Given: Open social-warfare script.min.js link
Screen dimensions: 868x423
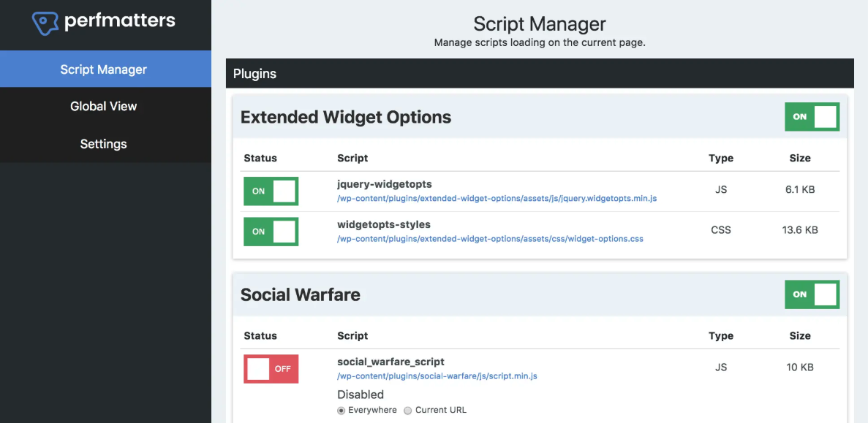Looking at the screenshot, I should pos(437,376).
